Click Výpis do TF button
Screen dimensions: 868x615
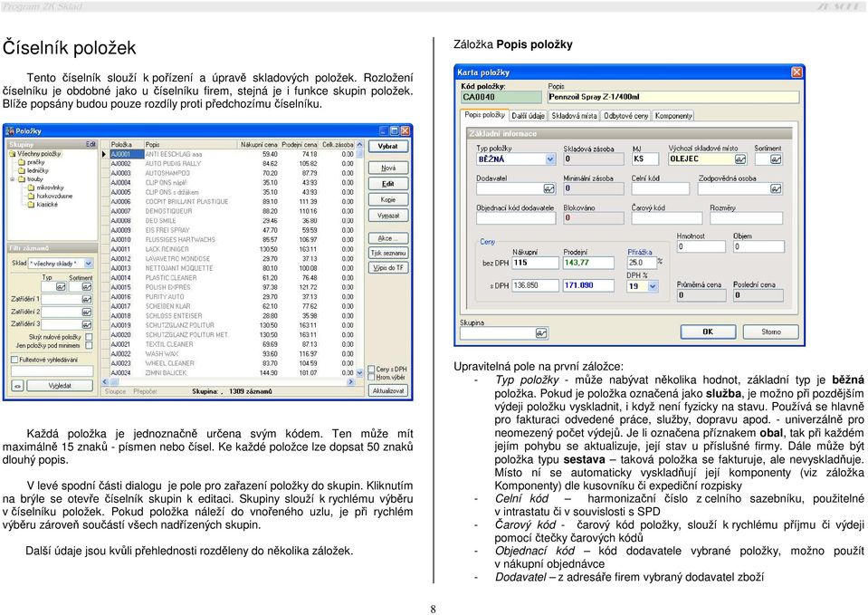(x=388, y=267)
